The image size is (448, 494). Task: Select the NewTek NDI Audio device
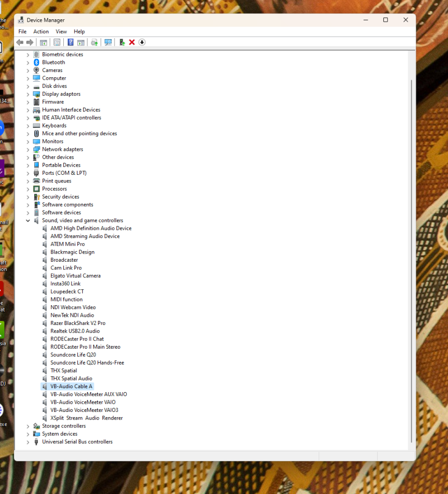(x=72, y=315)
